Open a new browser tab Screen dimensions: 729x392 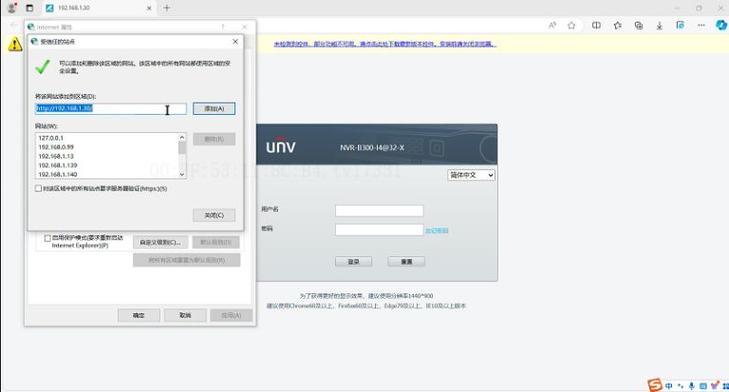pos(166,8)
